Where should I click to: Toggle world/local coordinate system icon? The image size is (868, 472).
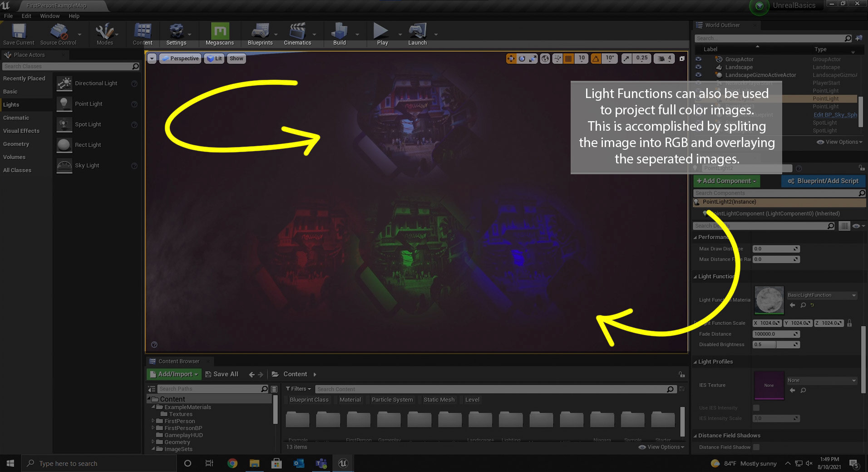(x=545, y=59)
